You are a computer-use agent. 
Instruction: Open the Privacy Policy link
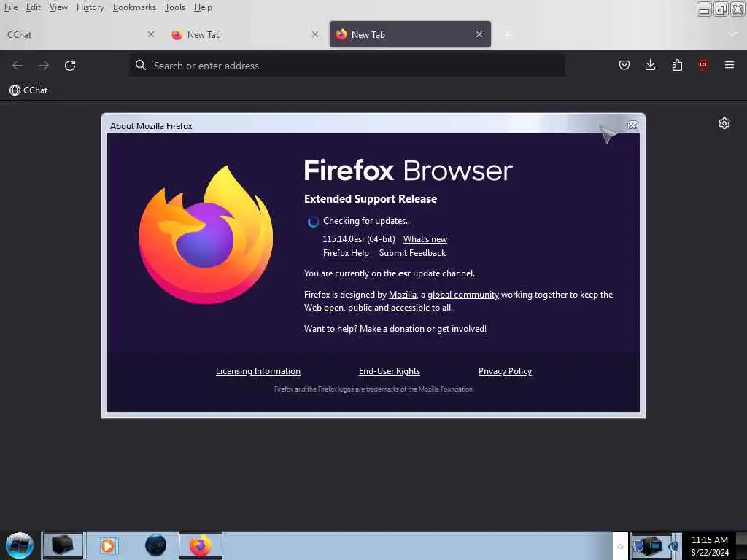point(505,371)
